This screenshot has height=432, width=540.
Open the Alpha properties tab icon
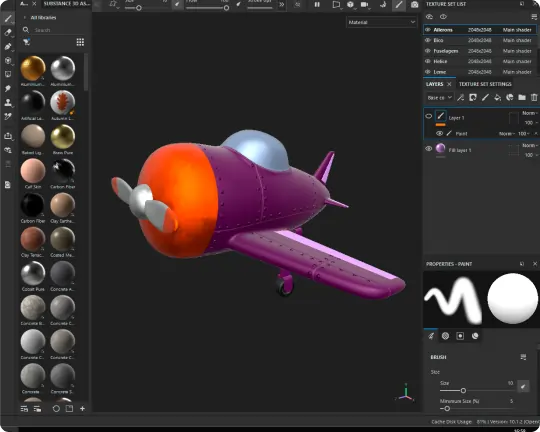pos(445,336)
